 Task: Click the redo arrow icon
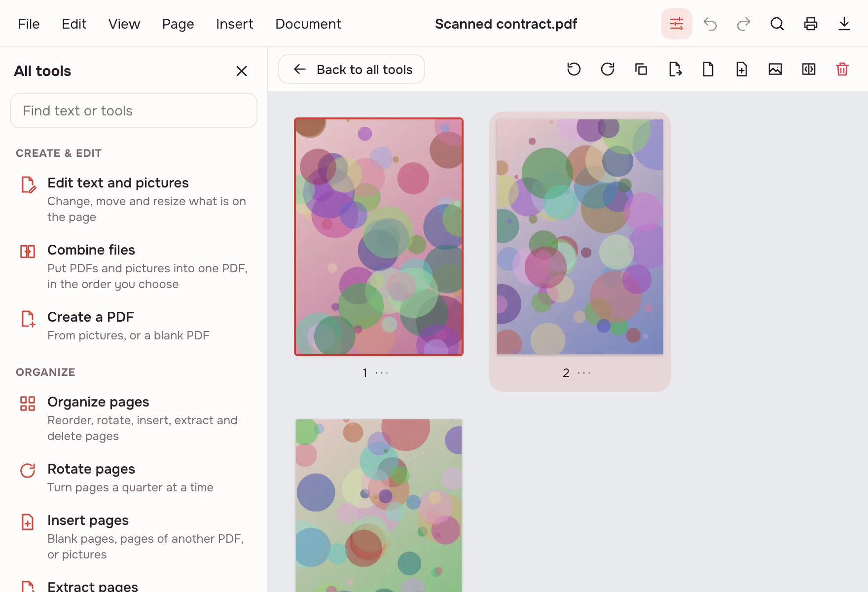click(744, 24)
